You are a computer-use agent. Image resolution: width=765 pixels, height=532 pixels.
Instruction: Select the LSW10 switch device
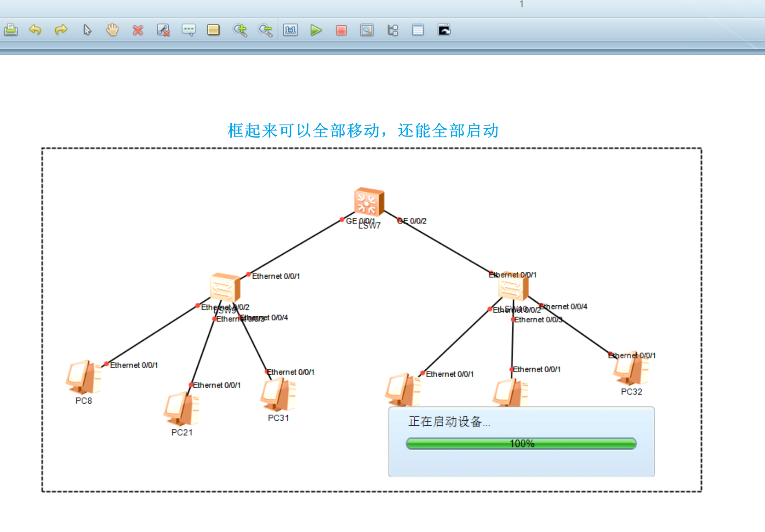513,286
